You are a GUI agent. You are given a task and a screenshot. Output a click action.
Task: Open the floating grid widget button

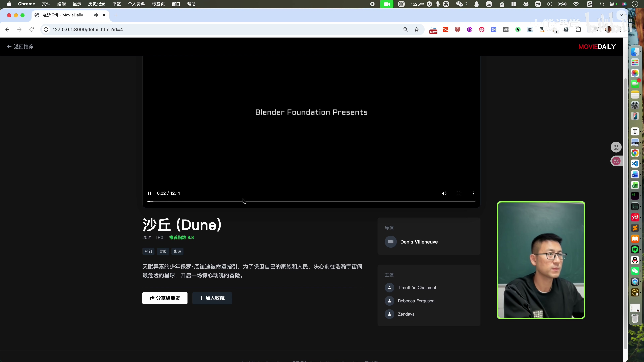616,147
